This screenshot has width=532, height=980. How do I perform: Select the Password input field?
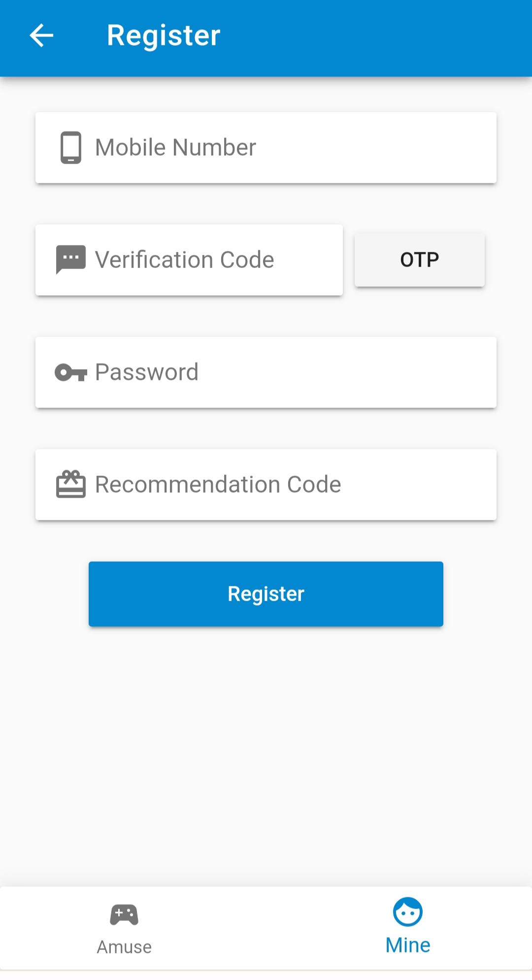[x=276, y=372]
